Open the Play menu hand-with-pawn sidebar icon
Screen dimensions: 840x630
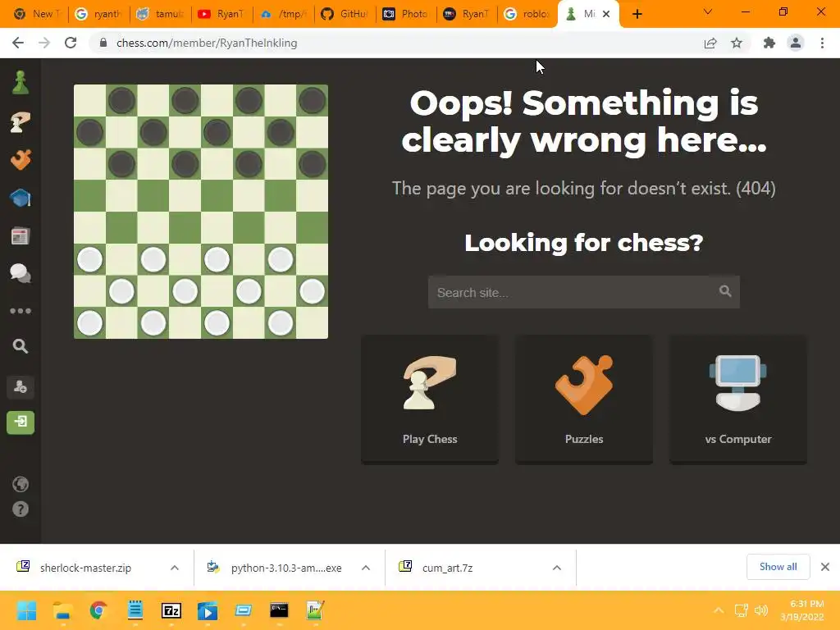[21, 122]
